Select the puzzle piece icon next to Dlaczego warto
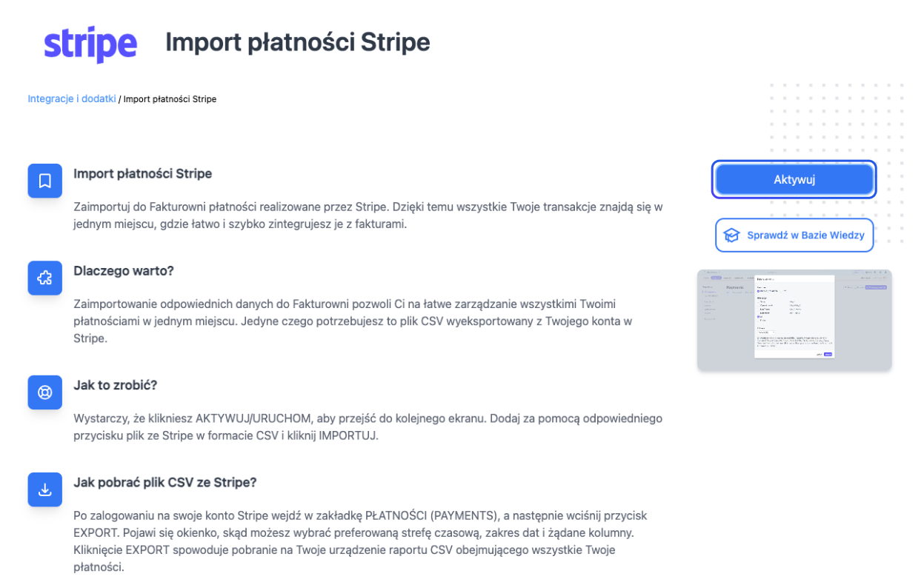 tap(44, 278)
